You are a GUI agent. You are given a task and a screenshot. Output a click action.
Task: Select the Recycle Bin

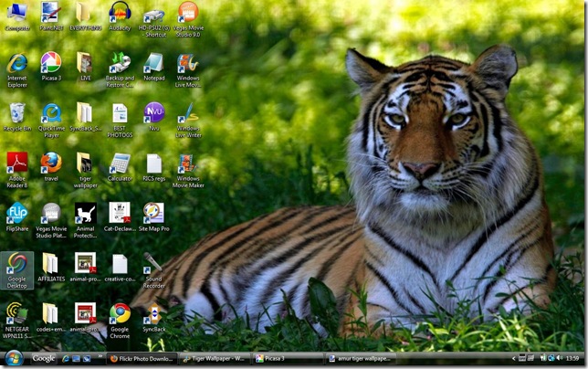(17, 117)
